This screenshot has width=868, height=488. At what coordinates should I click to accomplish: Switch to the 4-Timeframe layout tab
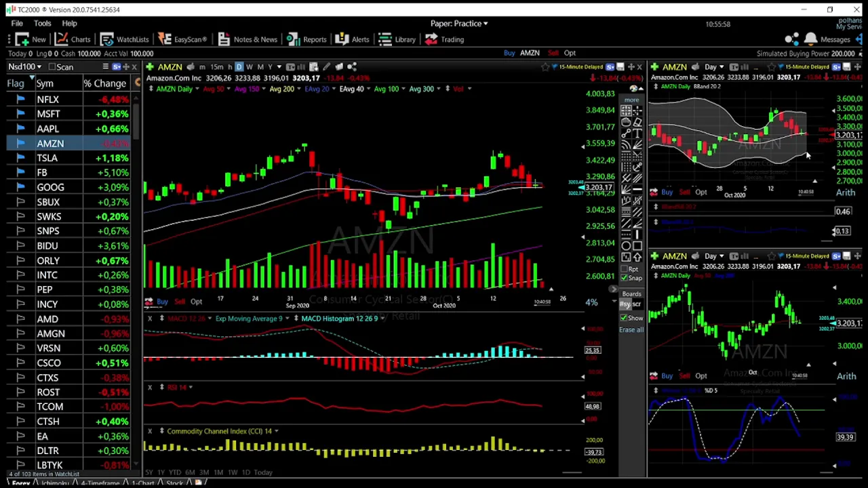pos(102,483)
